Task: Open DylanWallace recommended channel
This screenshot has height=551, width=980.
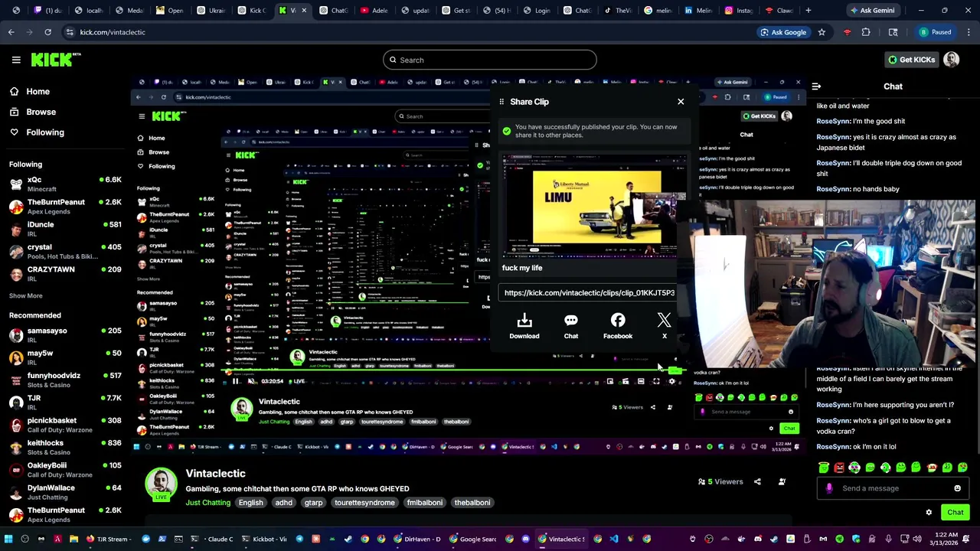Action: (x=65, y=491)
